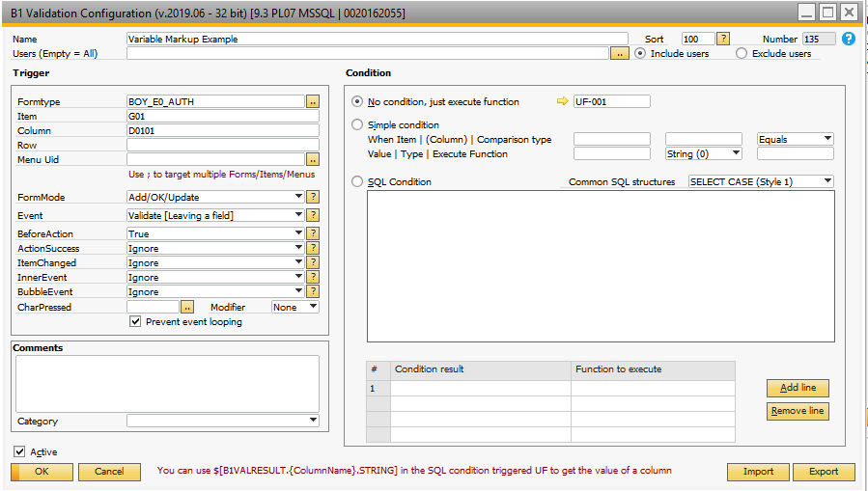Screen dimensions: 868x491
Task: Click the CharPressed input field
Action: (153, 307)
